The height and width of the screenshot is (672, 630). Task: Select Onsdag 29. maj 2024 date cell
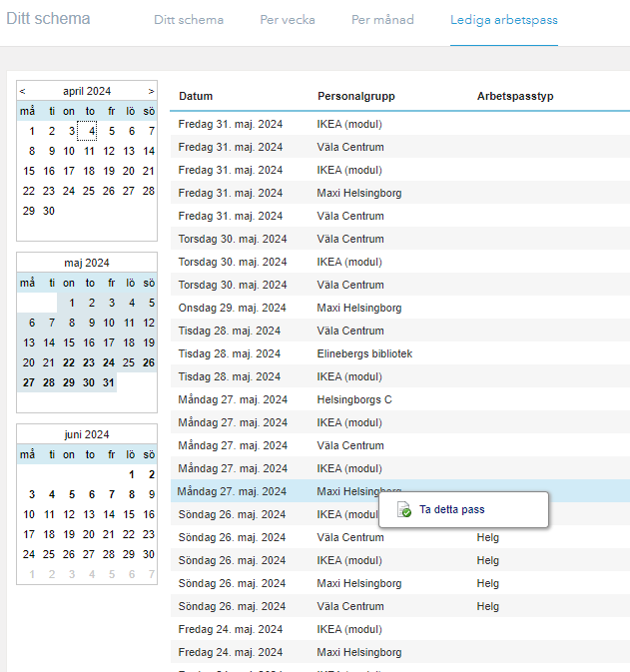(232, 308)
